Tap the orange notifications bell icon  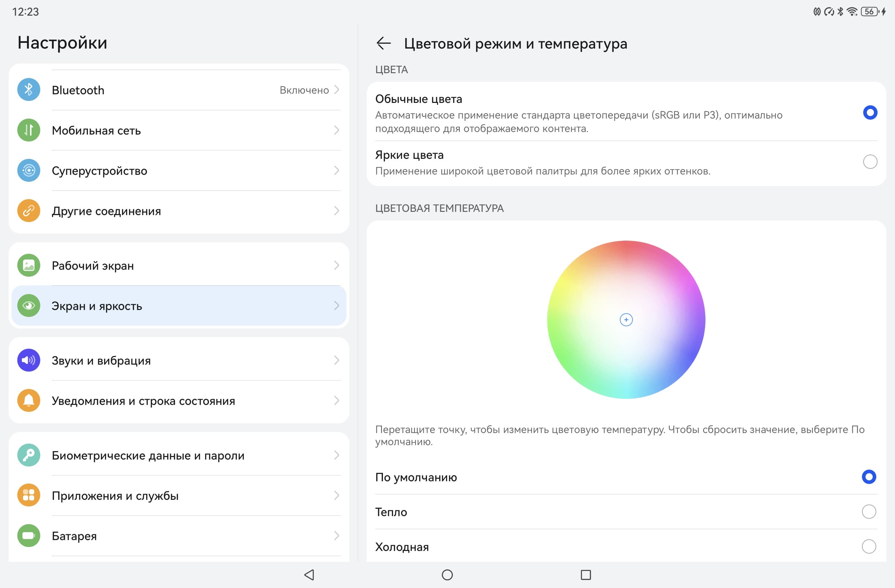tap(28, 400)
